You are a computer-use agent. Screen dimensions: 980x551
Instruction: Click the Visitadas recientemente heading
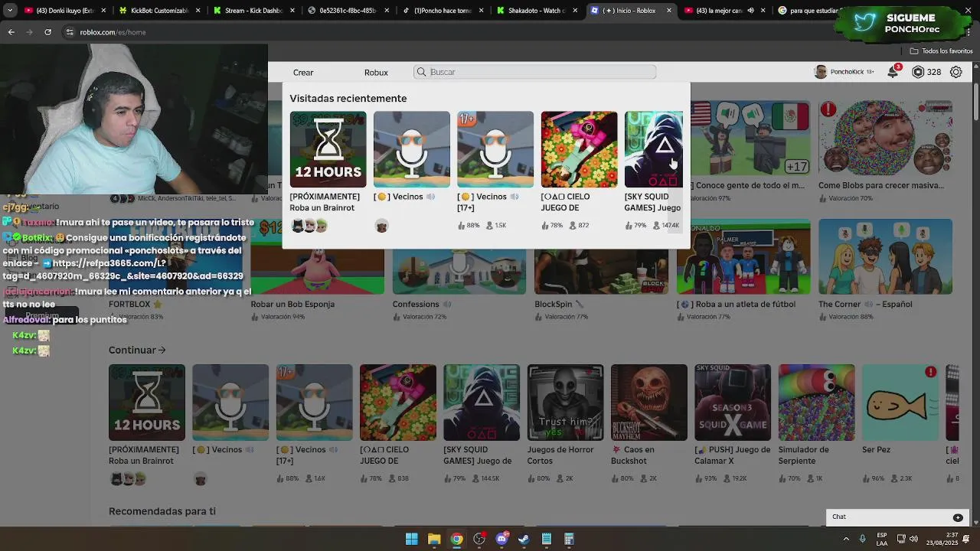(348, 98)
